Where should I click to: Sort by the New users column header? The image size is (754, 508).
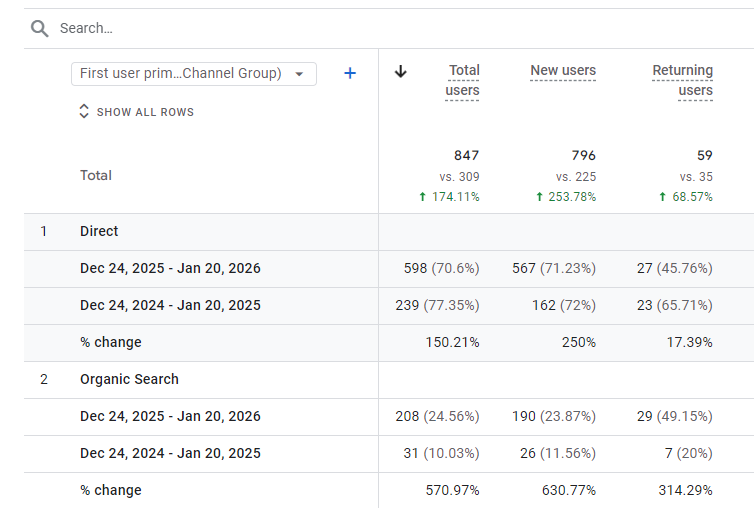[x=563, y=70]
